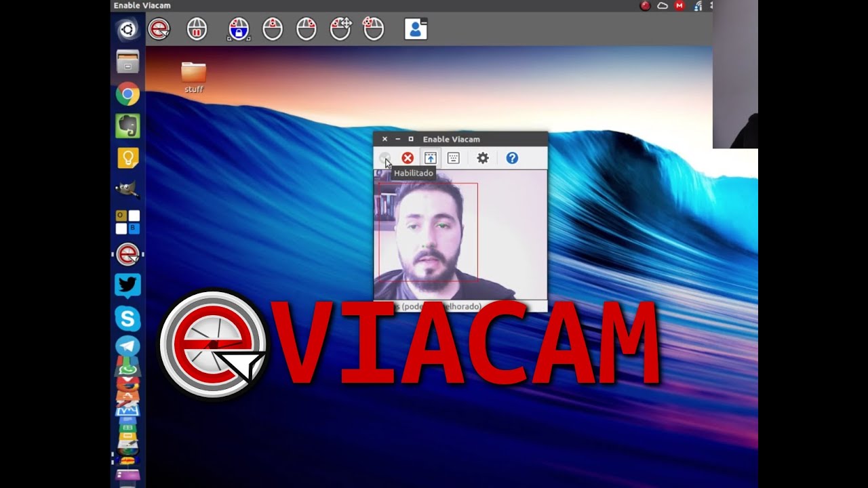The image size is (868, 488).
Task: Select the double-click mouse mode
Action: click(x=374, y=29)
